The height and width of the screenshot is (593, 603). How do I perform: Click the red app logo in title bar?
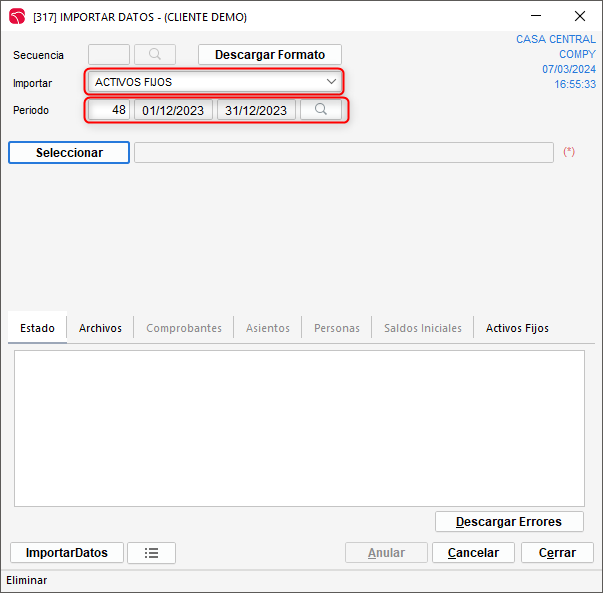point(17,16)
